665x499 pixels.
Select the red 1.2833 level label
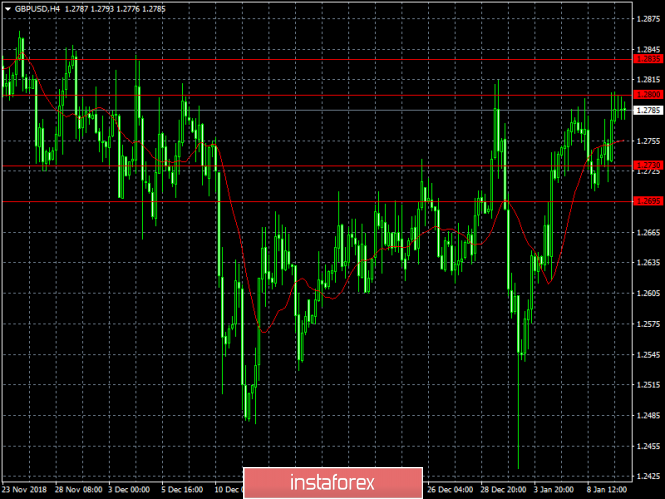tap(648, 59)
